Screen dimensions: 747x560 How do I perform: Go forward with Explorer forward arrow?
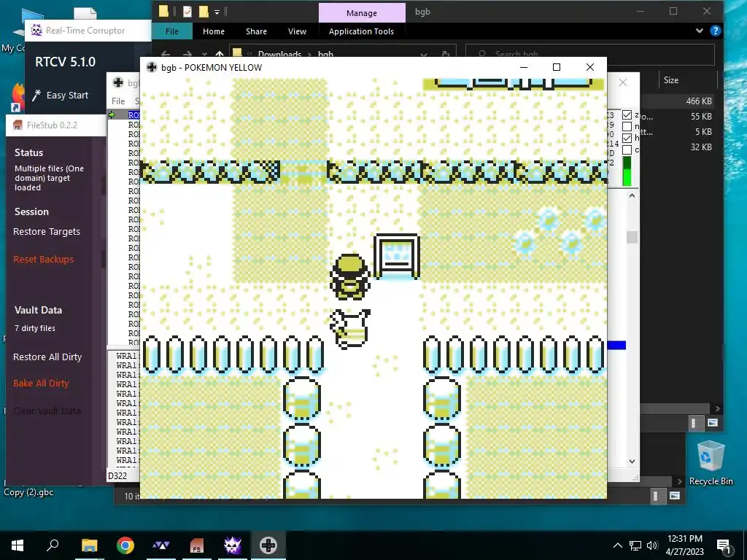187,54
